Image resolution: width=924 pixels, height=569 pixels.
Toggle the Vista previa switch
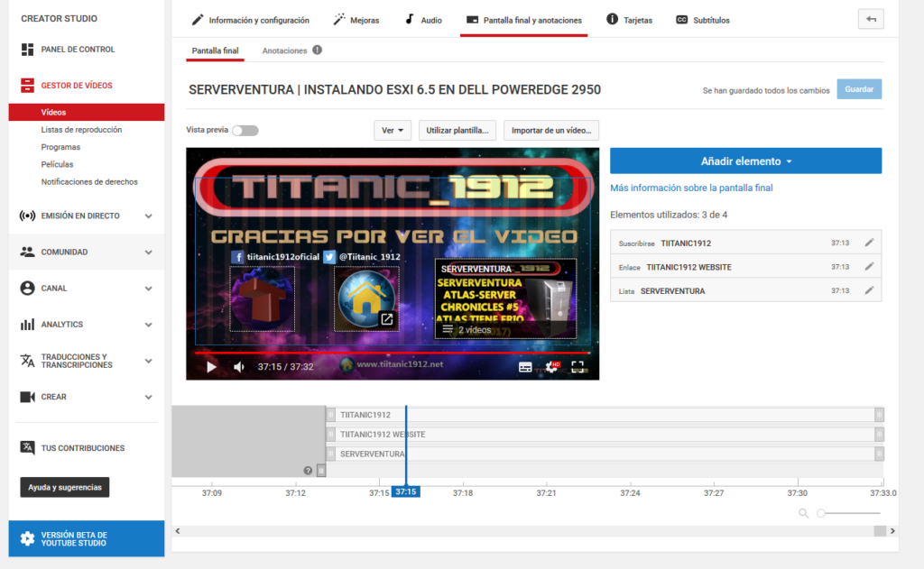pyautogui.click(x=245, y=130)
